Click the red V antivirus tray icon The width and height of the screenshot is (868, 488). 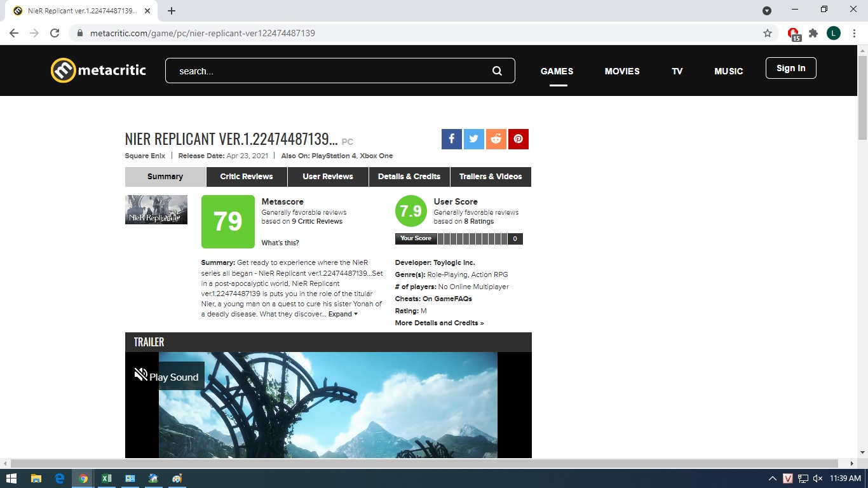(788, 478)
